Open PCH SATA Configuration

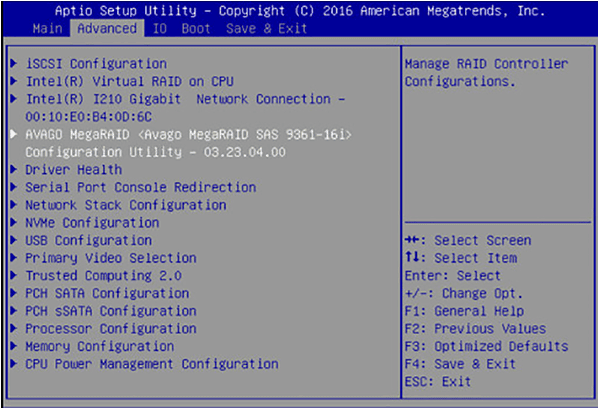click(x=106, y=293)
